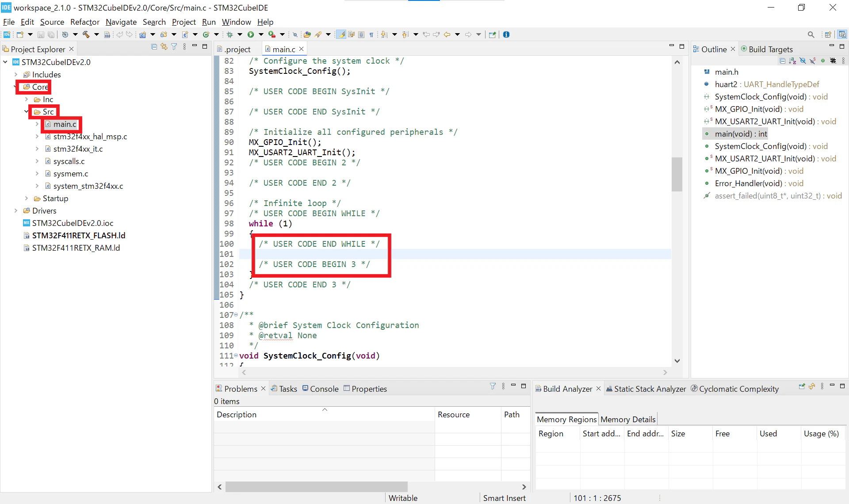Open the Window menu

[x=236, y=22]
